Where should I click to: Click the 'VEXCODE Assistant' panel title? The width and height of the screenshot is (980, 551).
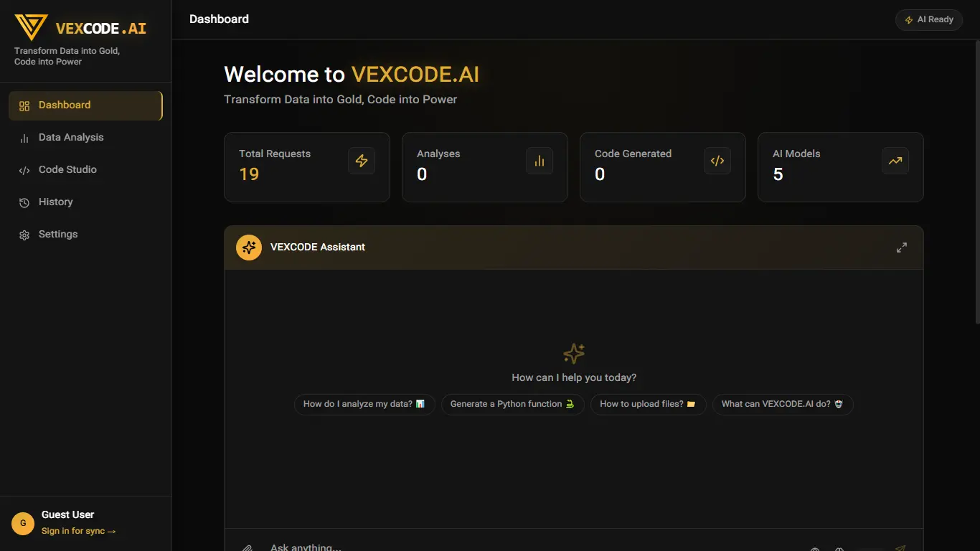pos(318,247)
